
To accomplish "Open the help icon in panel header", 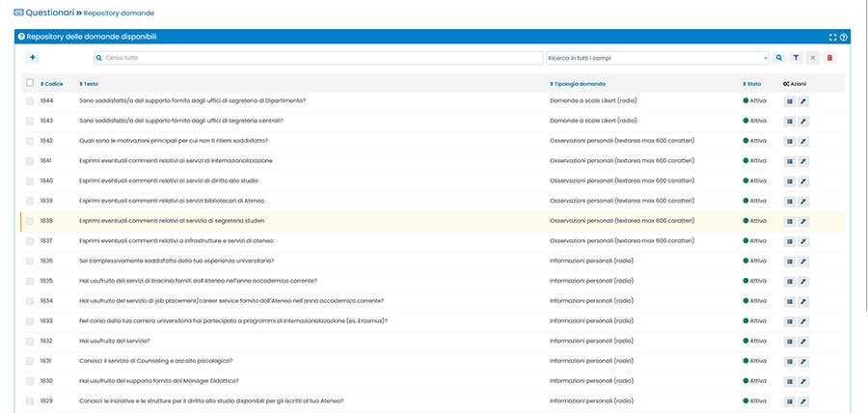I will 844,37.
